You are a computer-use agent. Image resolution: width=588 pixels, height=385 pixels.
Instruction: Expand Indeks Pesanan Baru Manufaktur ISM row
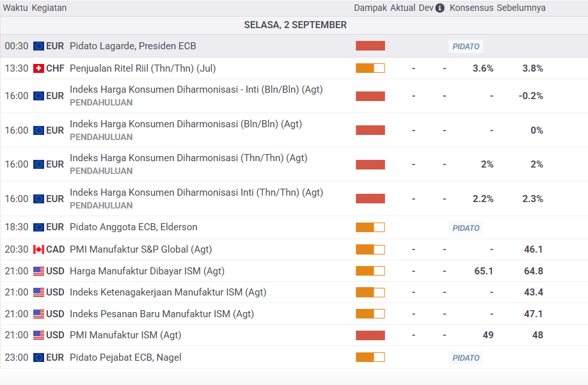click(161, 314)
